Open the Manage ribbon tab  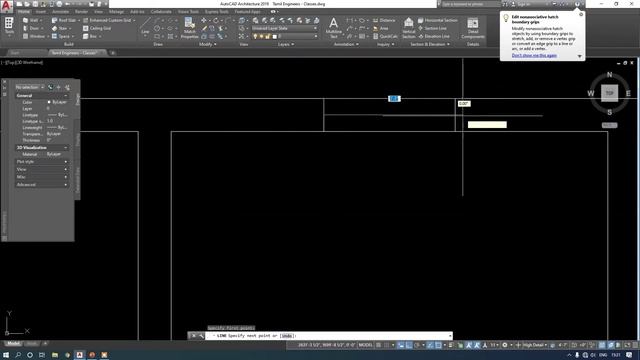click(116, 12)
